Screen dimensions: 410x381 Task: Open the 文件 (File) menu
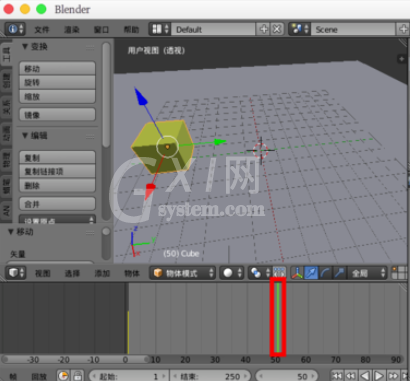[42, 30]
